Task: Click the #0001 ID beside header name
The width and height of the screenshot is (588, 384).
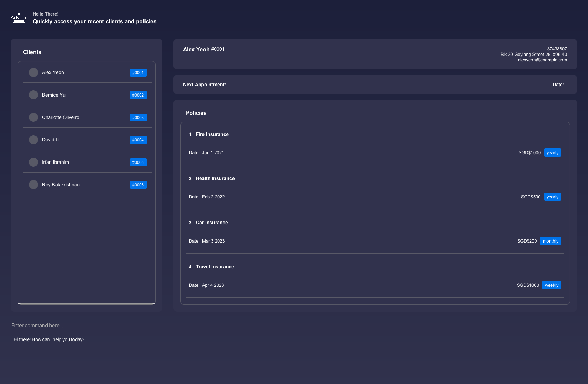Action: coord(218,49)
